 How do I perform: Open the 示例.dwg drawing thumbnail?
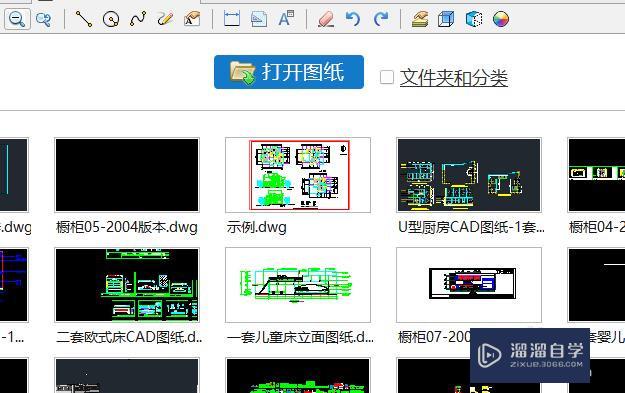tap(298, 175)
